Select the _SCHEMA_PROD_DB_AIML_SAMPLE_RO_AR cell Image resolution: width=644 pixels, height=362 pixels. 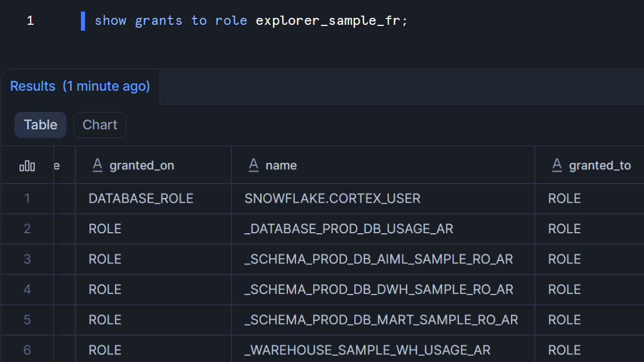pos(379,259)
